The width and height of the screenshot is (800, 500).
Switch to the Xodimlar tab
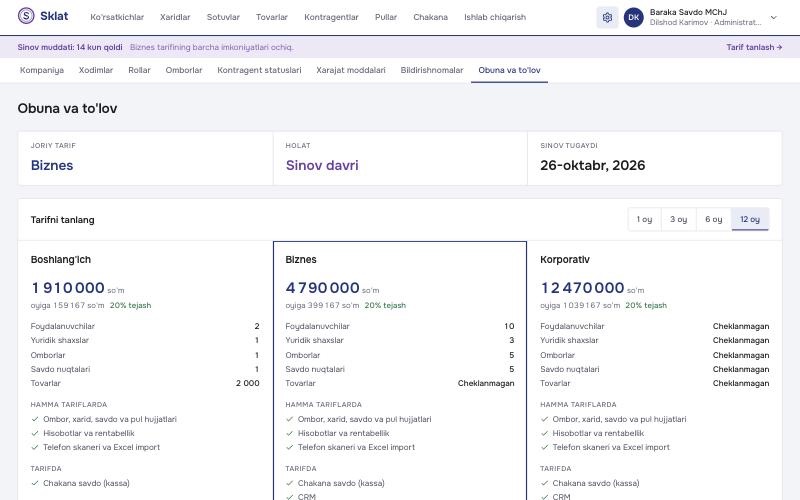[x=96, y=70]
